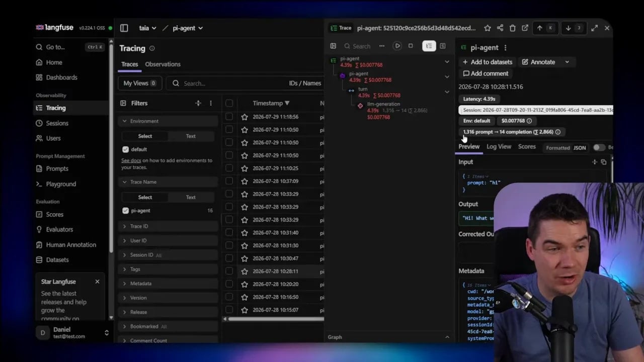Viewport: 644px width, 362px height.
Task: Click info icon next to Tracing title
Action: tap(152, 48)
